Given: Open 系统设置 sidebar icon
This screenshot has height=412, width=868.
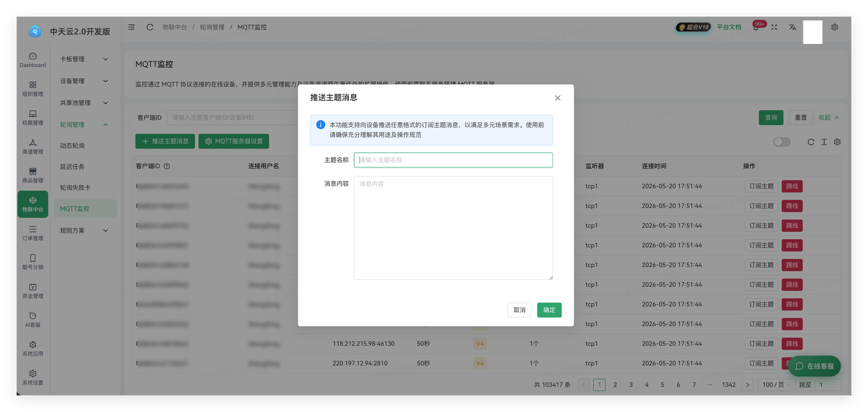Looking at the screenshot, I should (x=33, y=377).
